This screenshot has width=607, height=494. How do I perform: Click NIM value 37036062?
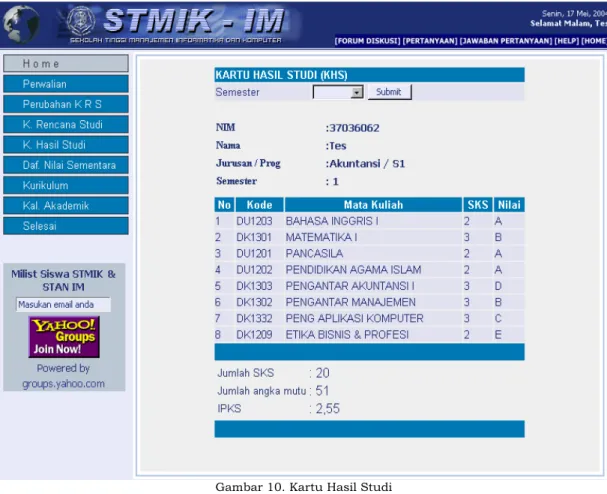pyautogui.click(x=354, y=128)
